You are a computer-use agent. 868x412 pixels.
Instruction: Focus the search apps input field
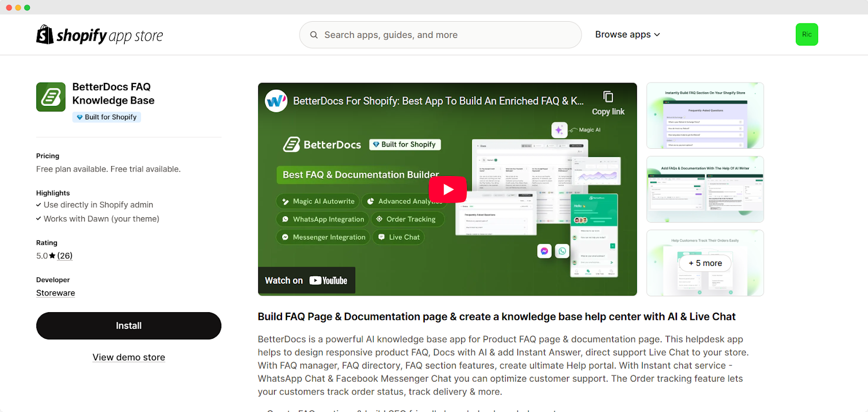coord(440,35)
